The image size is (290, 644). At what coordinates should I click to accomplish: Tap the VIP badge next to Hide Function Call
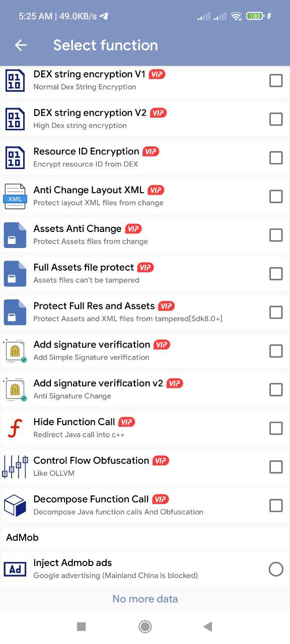[127, 422]
